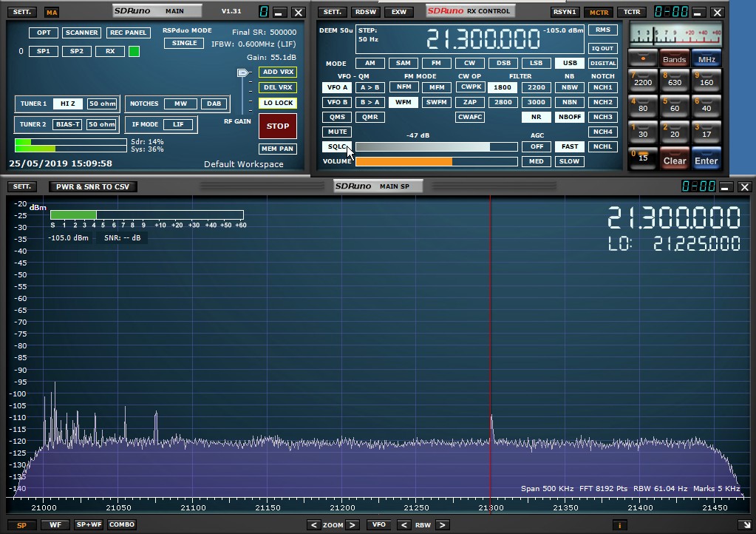756x534 pixels.
Task: Choose the 17 band key
Action: click(706, 133)
